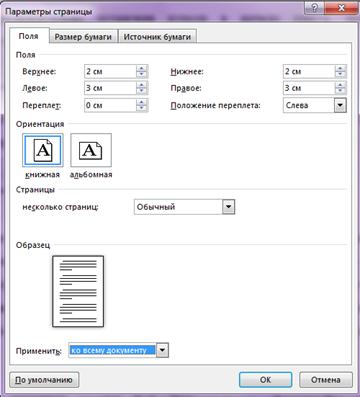
Task: Decrease the Верхнее margin with down arrow
Action: (142, 75)
